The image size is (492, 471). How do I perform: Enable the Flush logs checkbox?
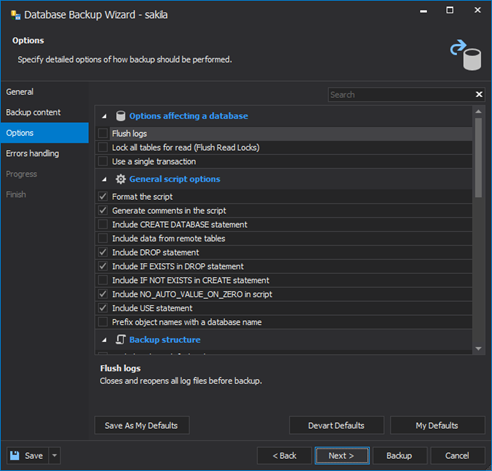[x=103, y=133]
